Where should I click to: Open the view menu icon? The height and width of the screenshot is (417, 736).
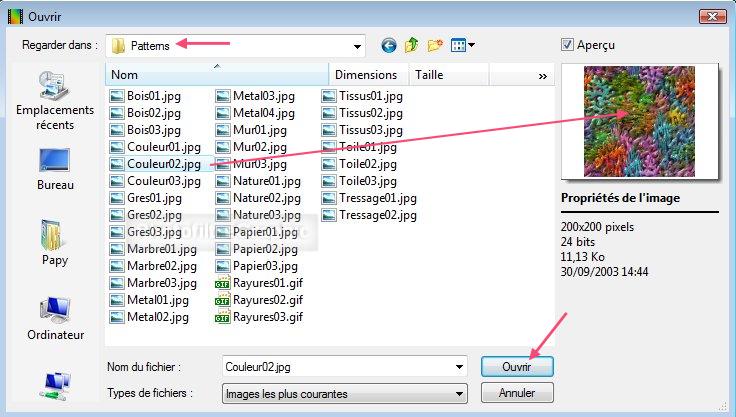tap(462, 45)
